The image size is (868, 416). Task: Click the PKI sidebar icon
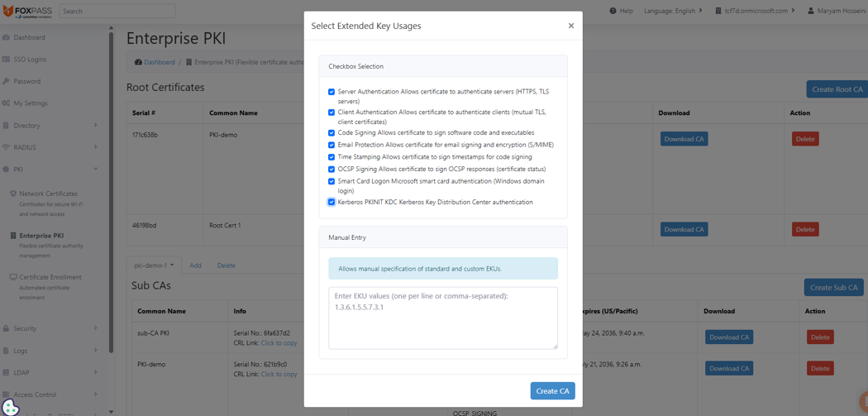[x=6, y=170]
